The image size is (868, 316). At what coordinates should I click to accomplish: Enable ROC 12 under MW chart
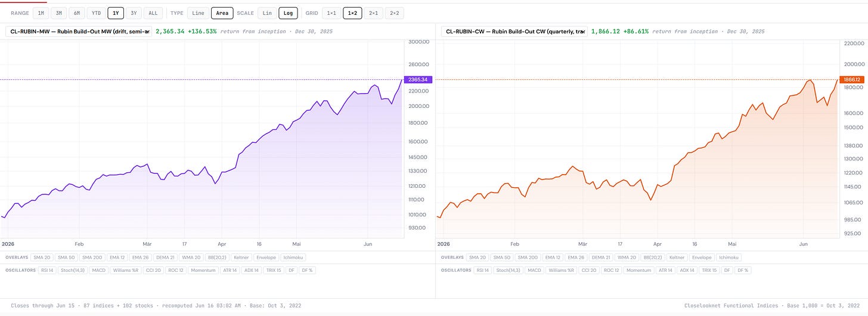point(176,270)
